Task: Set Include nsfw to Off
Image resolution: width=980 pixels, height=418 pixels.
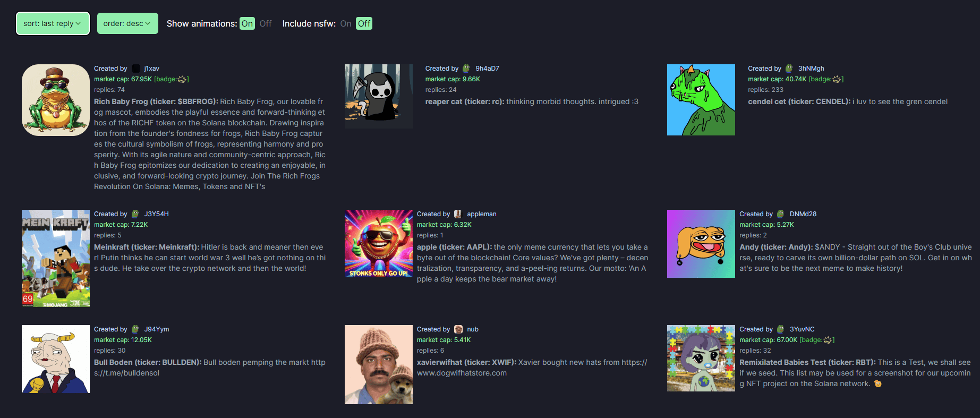Action: click(x=364, y=23)
